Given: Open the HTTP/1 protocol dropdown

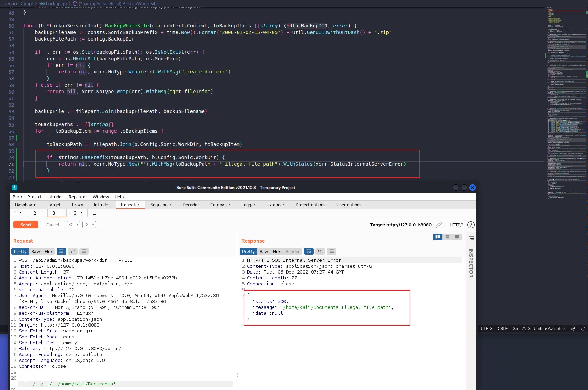Looking at the screenshot, I should 457,225.
